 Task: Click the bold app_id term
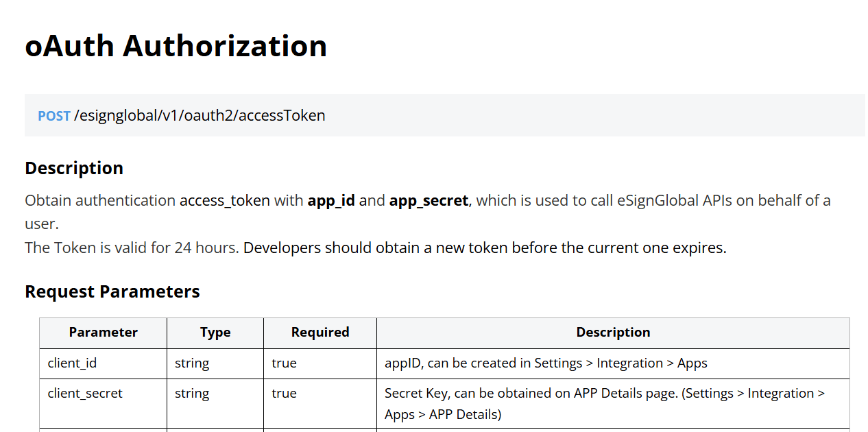click(331, 201)
